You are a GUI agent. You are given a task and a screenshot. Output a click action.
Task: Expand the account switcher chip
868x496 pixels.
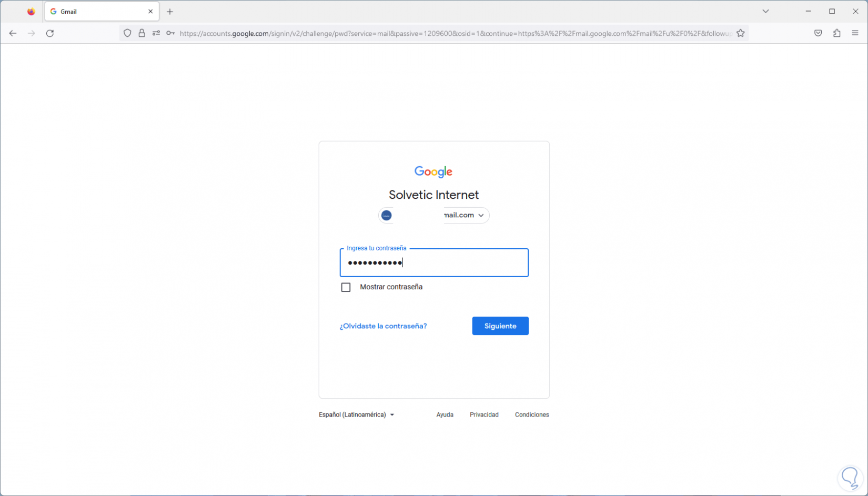(x=434, y=215)
